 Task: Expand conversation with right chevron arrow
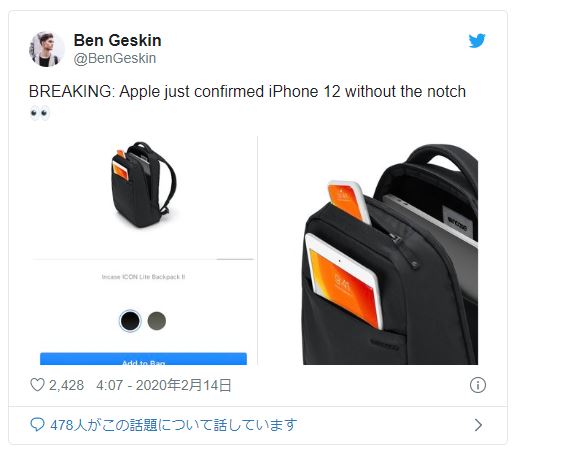click(x=479, y=425)
